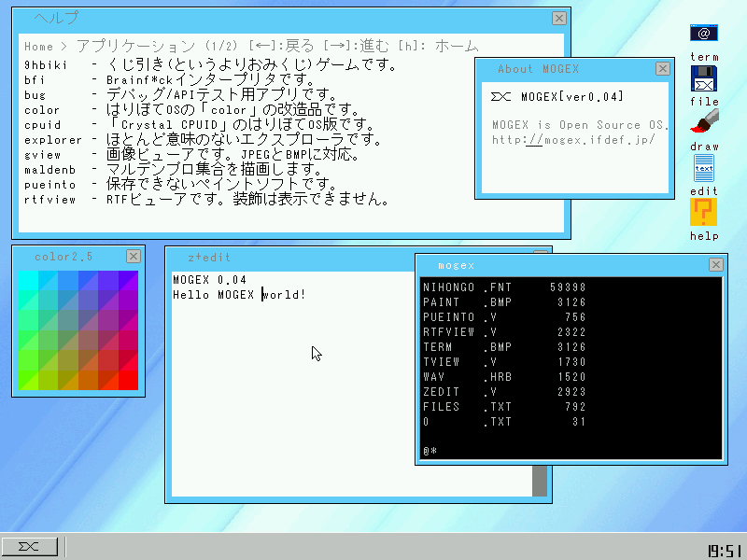Open the http://mogex.ifdef.jp/ link

tap(574, 140)
